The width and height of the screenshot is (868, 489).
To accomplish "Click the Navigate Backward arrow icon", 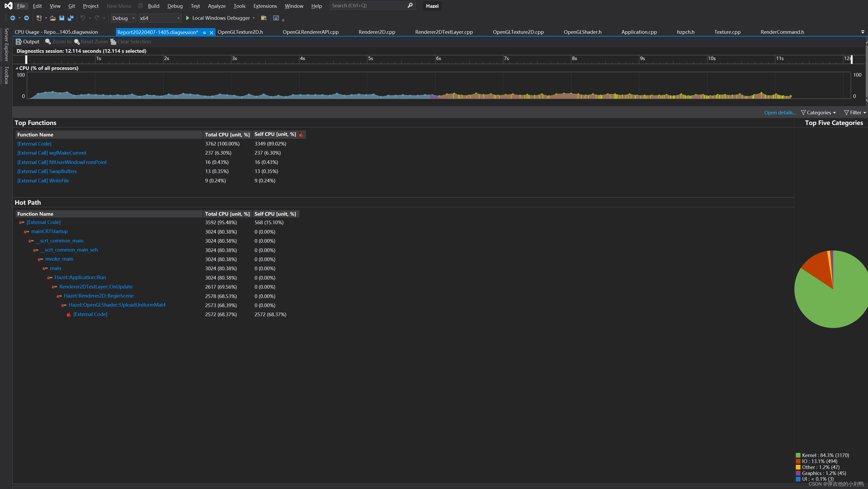I will pyautogui.click(x=13, y=18).
